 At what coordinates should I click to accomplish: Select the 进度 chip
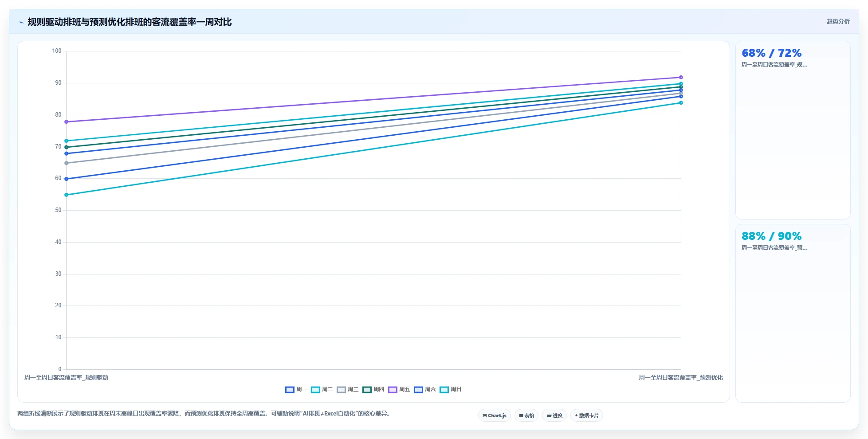(x=554, y=415)
